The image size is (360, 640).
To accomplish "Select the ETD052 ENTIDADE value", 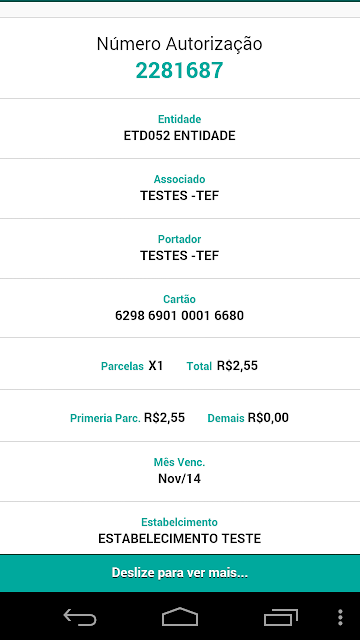I will coord(180,136).
